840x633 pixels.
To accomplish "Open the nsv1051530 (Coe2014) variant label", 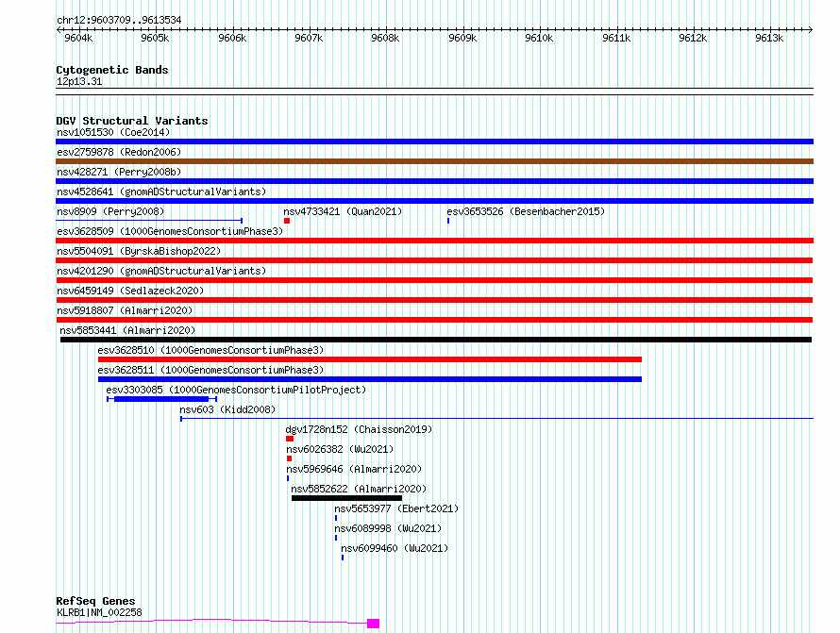I will [113, 132].
